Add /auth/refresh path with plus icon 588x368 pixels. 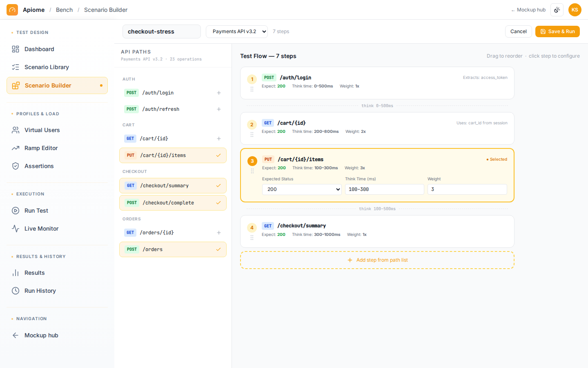coord(219,109)
